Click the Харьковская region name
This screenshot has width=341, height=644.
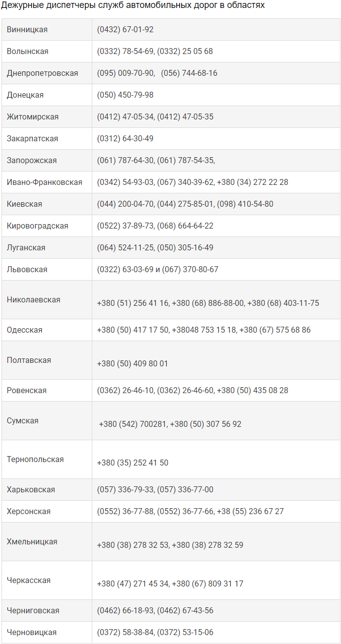(31, 490)
